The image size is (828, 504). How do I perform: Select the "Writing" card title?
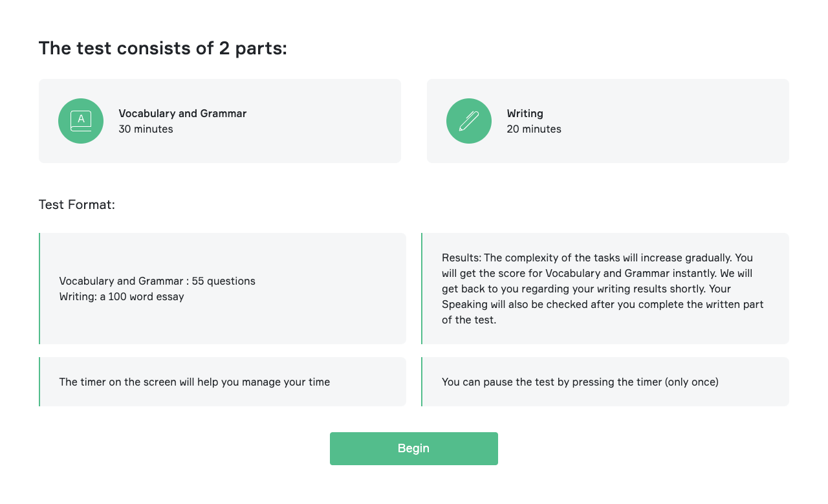pos(525,113)
